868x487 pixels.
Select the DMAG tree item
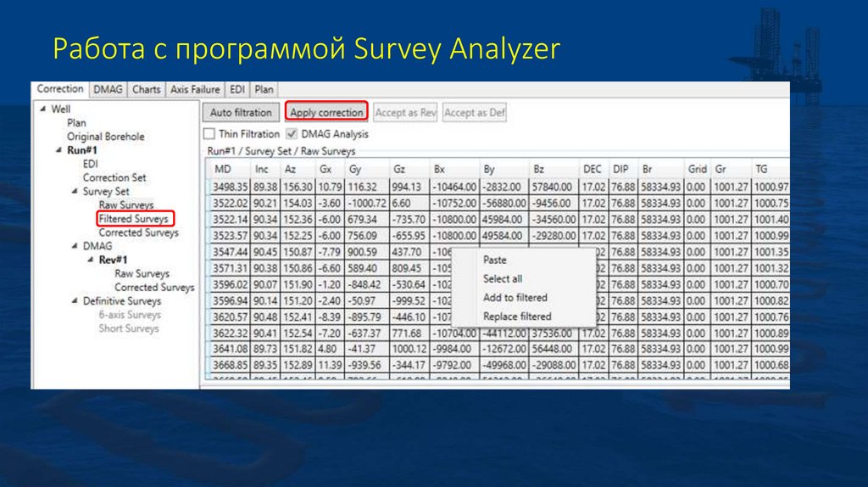pyautogui.click(x=97, y=246)
